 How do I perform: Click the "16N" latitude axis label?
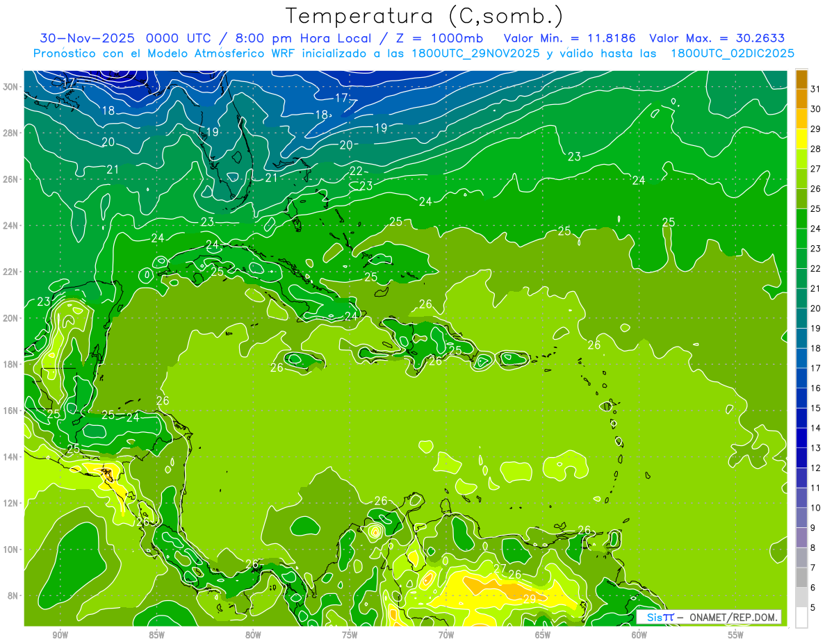(10, 411)
